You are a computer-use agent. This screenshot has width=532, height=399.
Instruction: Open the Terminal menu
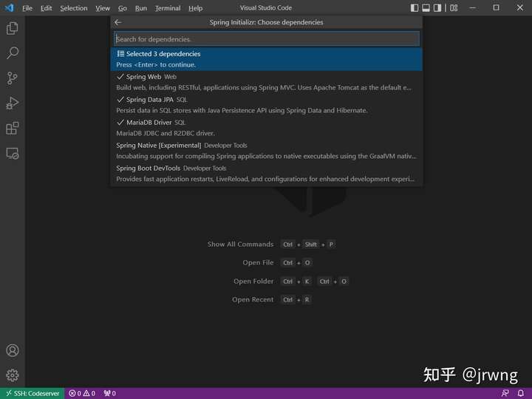[x=168, y=8]
